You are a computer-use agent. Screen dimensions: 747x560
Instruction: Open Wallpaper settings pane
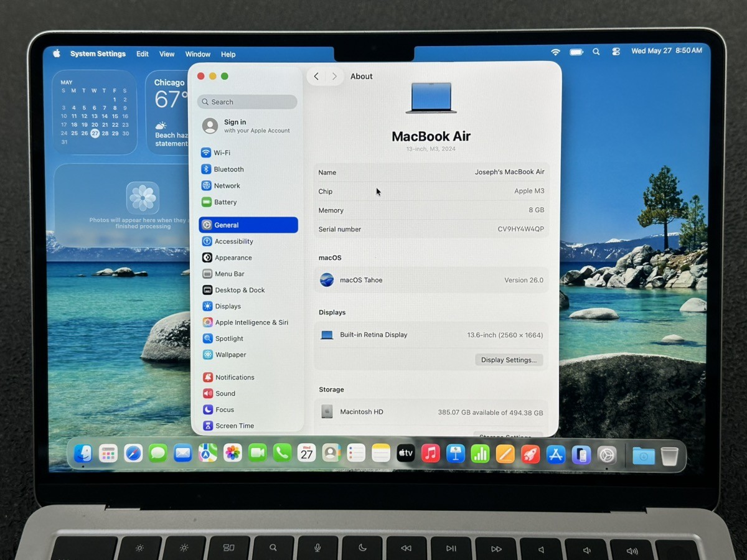pos(248,355)
